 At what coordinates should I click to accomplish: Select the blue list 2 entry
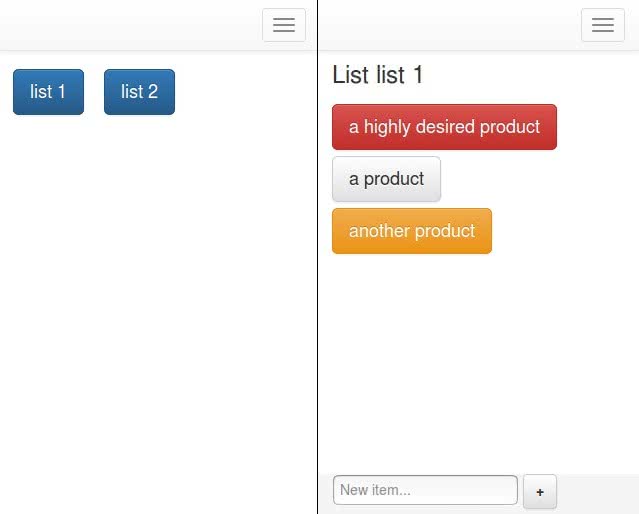point(139,92)
